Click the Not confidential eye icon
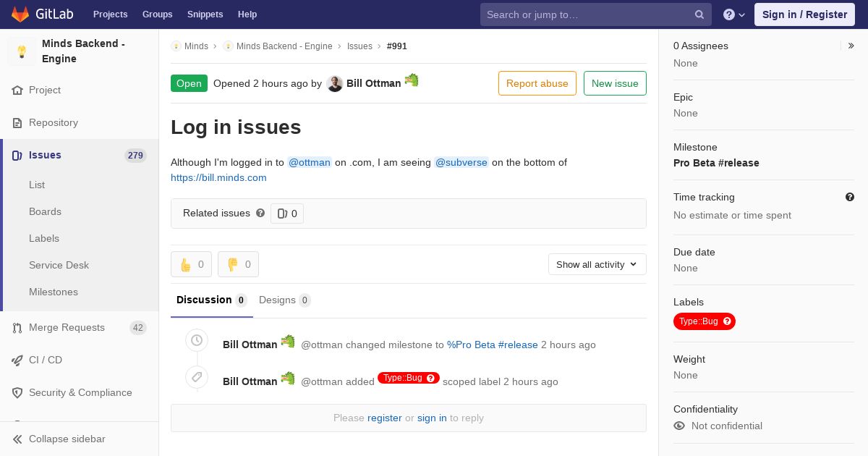This screenshot has width=868, height=456. pos(679,426)
